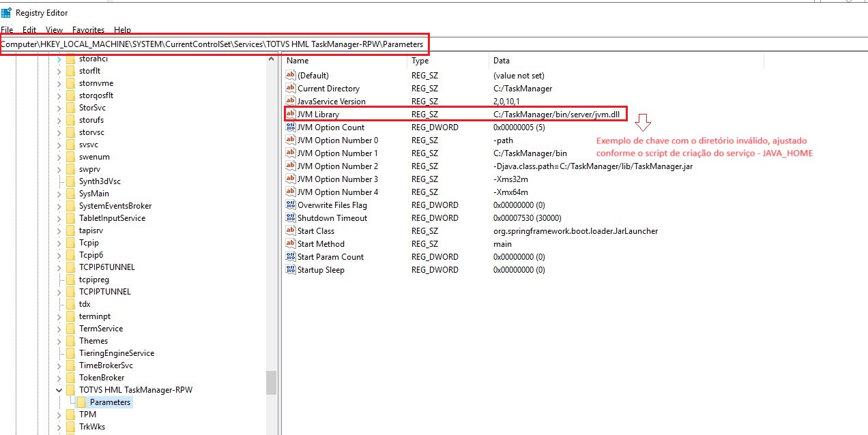Image resolution: width=868 pixels, height=435 pixels.
Task: Click the icon of JVM Option Number 3
Action: pyautogui.click(x=291, y=179)
